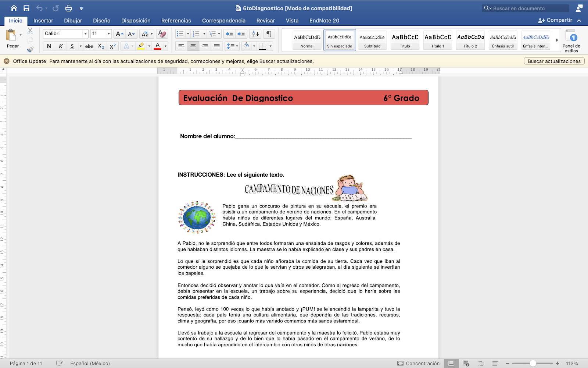Toggle bold (N) formatting
This screenshot has width=588, height=368.
(49, 46)
